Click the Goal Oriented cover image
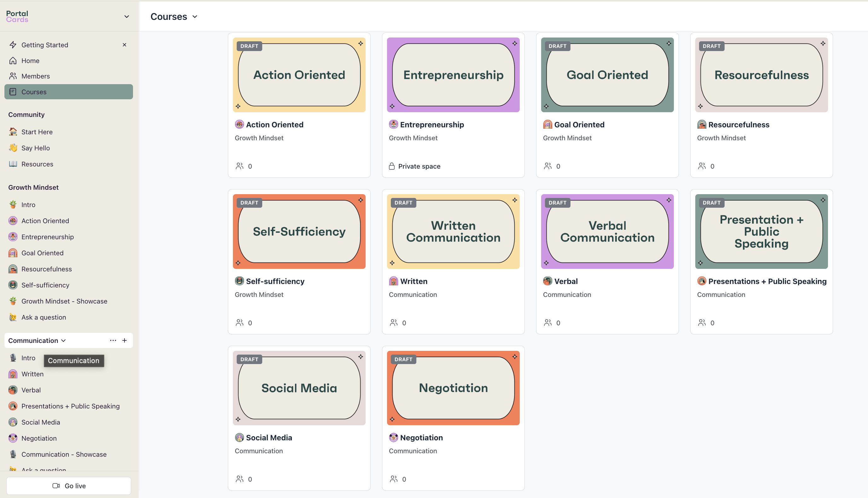Viewport: 868px width, 498px height. pyautogui.click(x=607, y=75)
